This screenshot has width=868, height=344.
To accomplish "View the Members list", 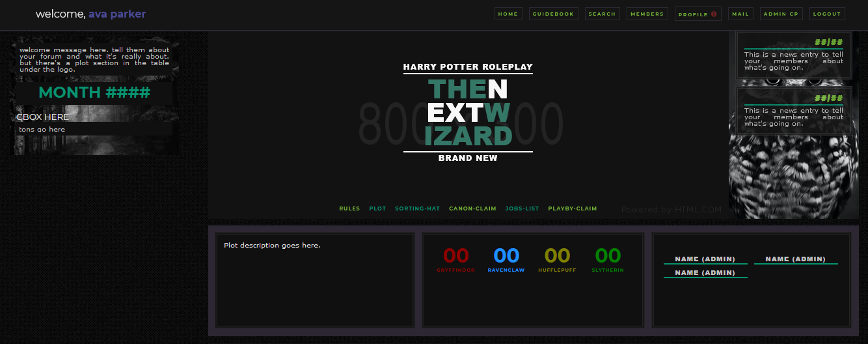I will pyautogui.click(x=647, y=14).
